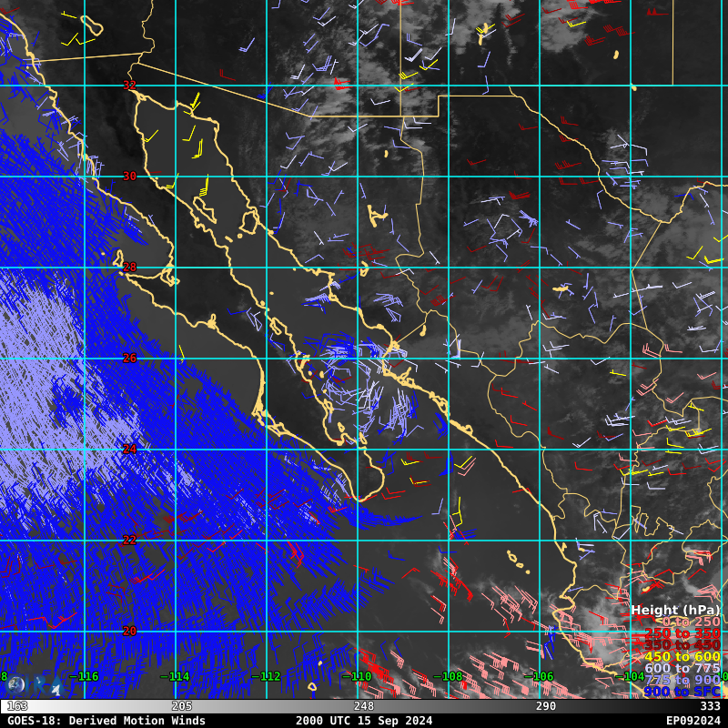Click the -108 longitude label
The image size is (728, 728).
pyautogui.click(x=448, y=676)
